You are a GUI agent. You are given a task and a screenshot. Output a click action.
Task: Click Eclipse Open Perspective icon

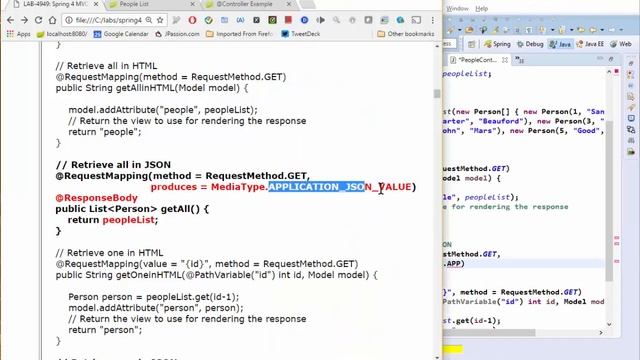point(471,44)
